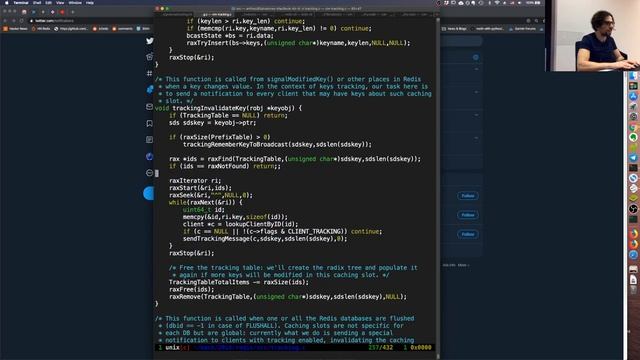640x360 pixels.
Task: Expand the fourth trend chevron in list
Action: (x=476, y=138)
